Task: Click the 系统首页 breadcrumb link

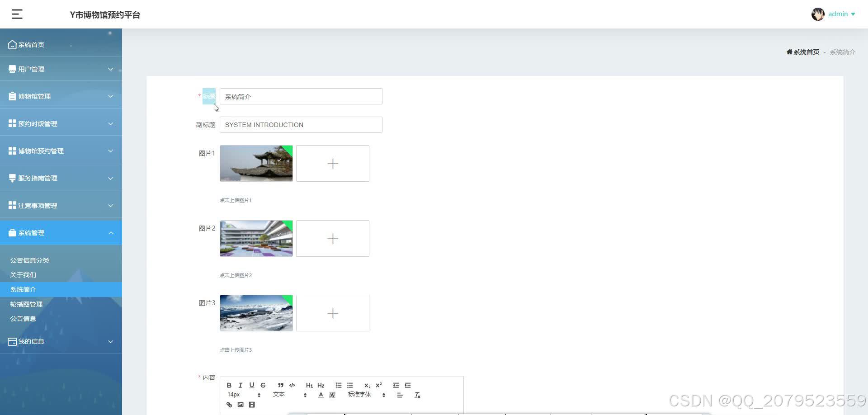Action: 803,52
